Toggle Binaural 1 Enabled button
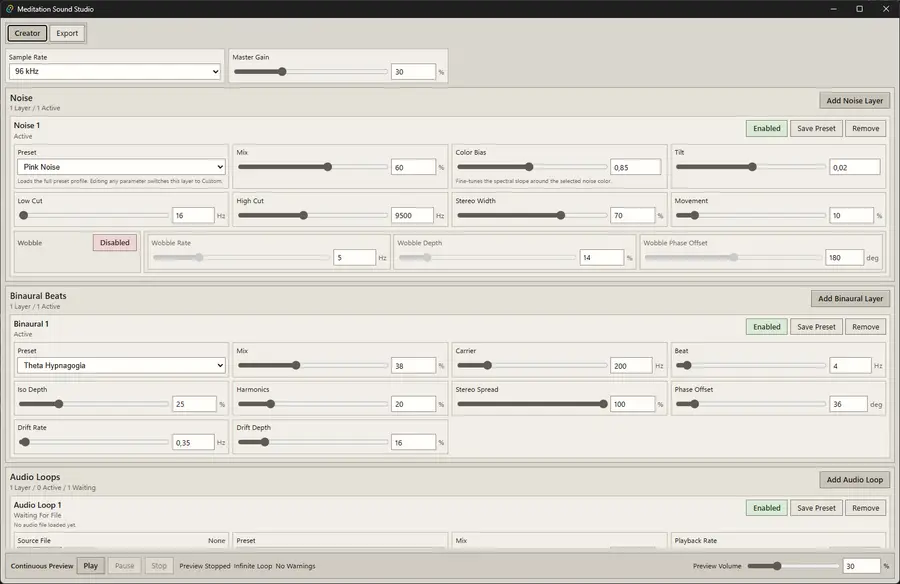The height and width of the screenshot is (584, 900). click(767, 327)
